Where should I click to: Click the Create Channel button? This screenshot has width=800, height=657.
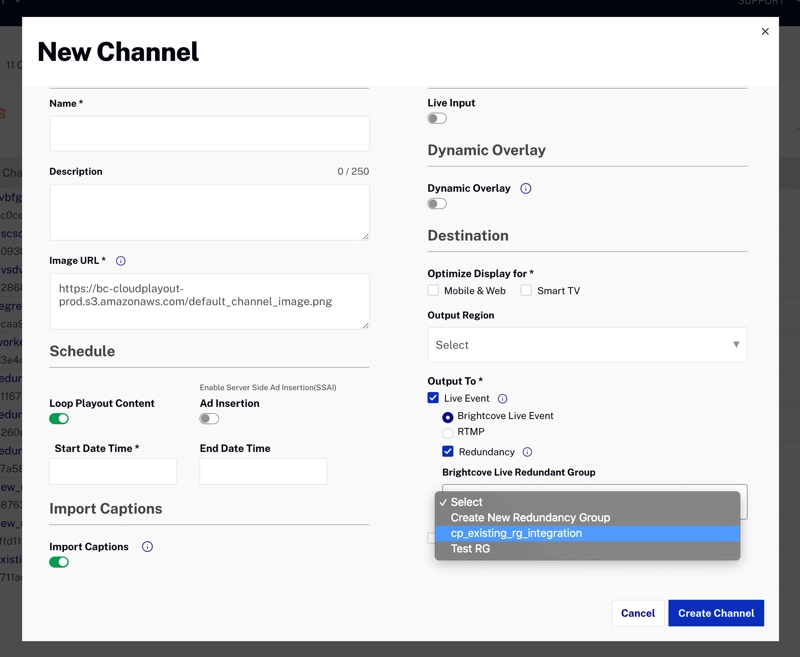[716, 613]
